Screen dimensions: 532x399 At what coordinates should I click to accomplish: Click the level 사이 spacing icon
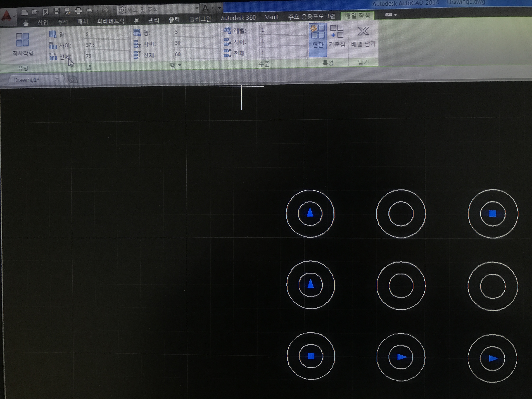227,42
